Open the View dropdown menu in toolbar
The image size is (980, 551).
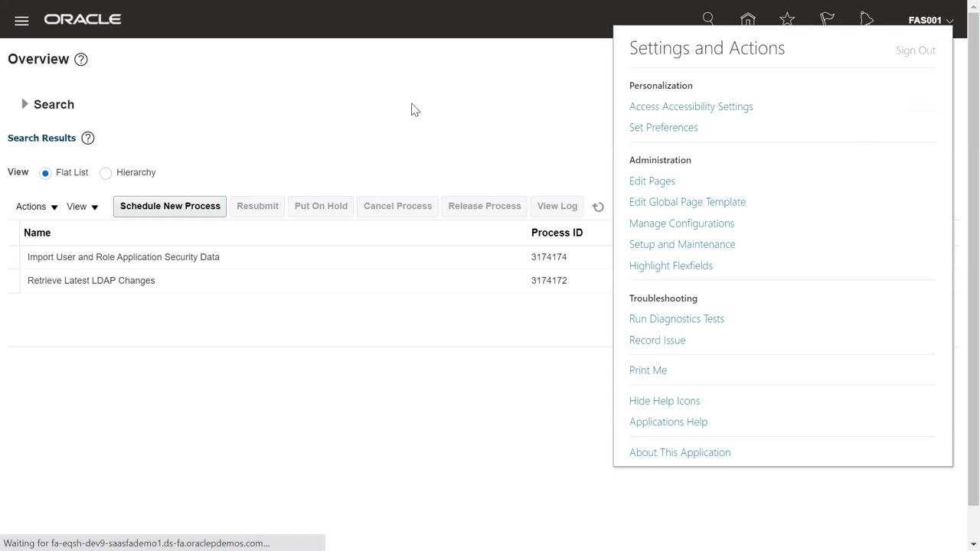82,207
